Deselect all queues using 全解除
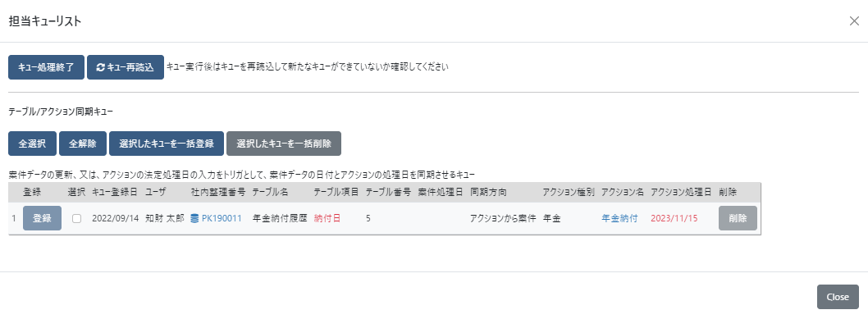Screen dimensions: 868x319 pos(83,144)
